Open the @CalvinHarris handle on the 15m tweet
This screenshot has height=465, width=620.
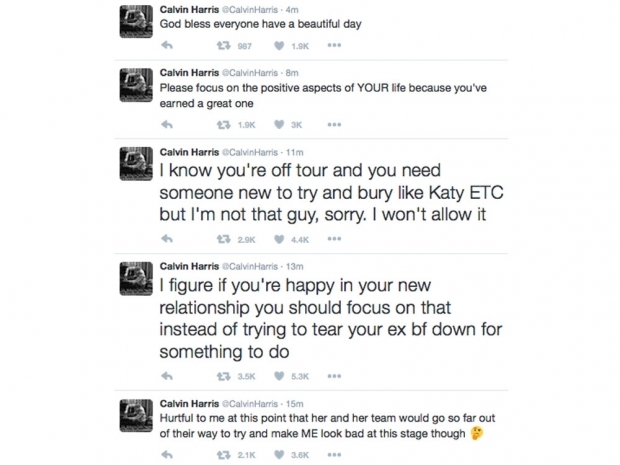pyautogui.click(x=250, y=404)
